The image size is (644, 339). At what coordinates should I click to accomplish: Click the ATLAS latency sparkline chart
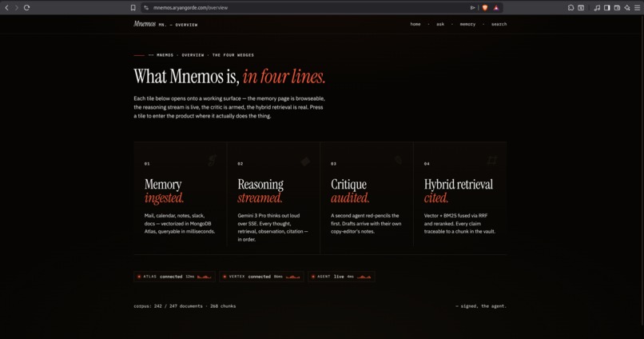204,277
